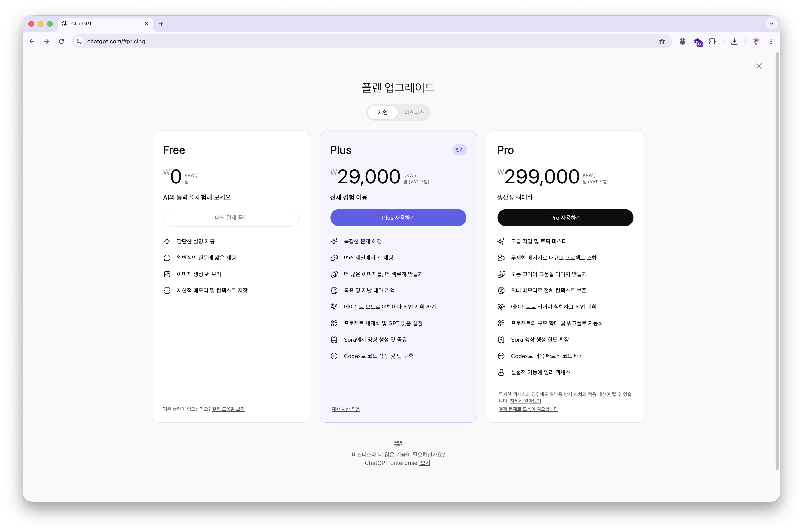Click the Pro 사용하기 button
This screenshot has height=532, width=803.
pyautogui.click(x=565, y=218)
